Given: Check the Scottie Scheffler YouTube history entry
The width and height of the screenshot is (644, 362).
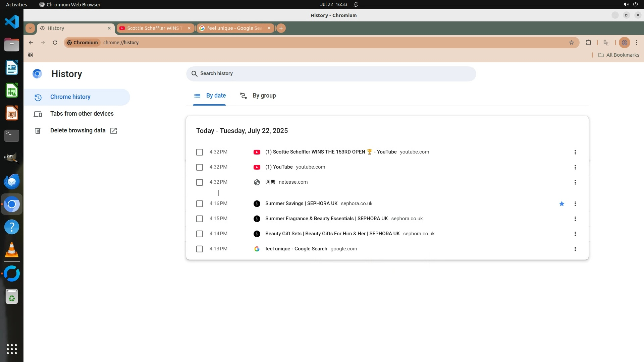Looking at the screenshot, I should (x=200, y=152).
